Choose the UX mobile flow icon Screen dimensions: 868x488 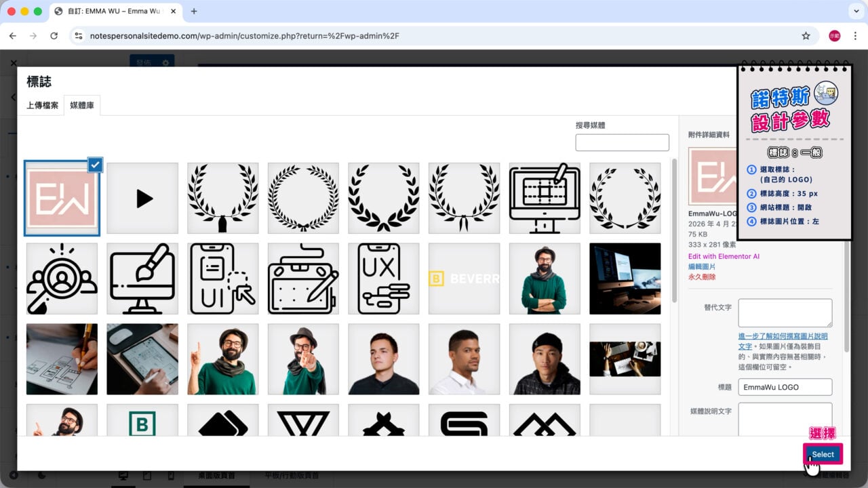(384, 279)
